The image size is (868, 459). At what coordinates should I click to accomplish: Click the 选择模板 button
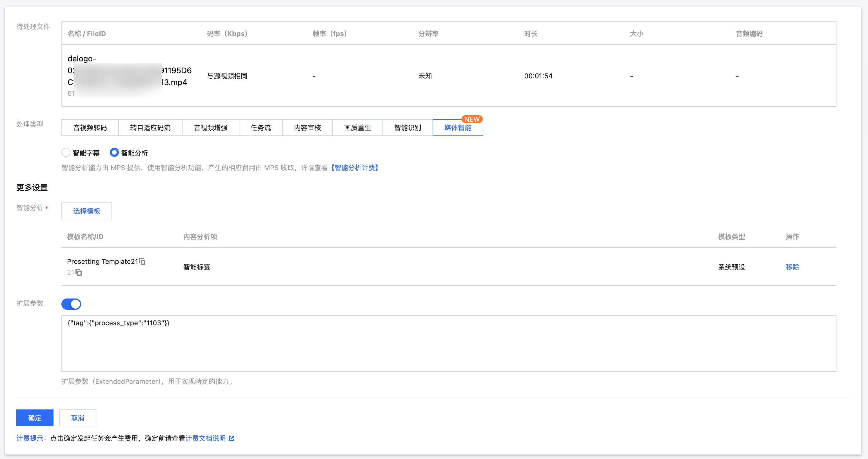pos(86,211)
